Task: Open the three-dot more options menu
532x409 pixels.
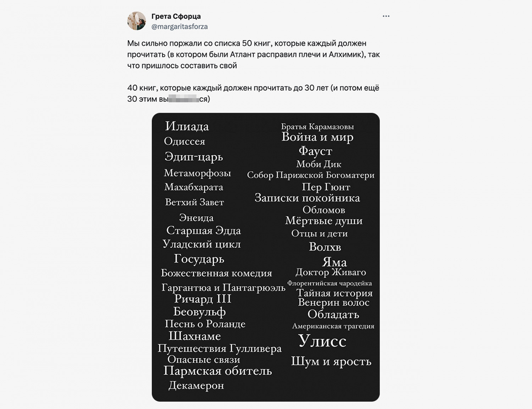Action: [x=386, y=16]
